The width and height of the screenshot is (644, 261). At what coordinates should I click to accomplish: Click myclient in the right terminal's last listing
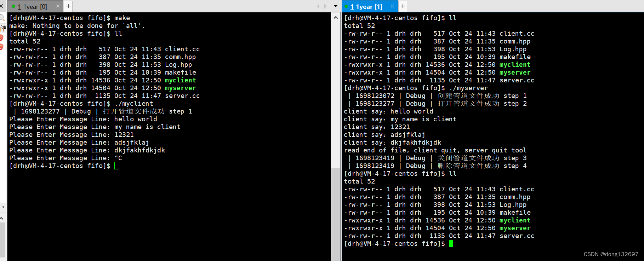pyautogui.click(x=515, y=220)
